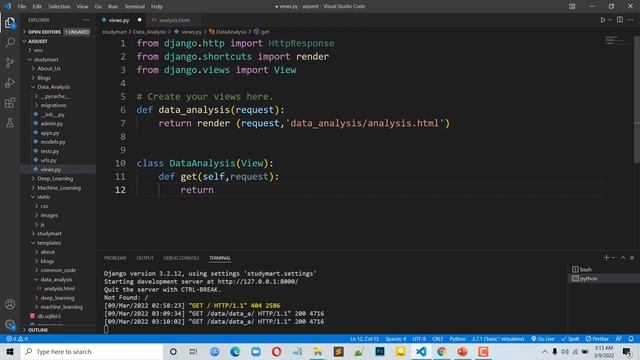Close the terminal panel

coord(632,258)
